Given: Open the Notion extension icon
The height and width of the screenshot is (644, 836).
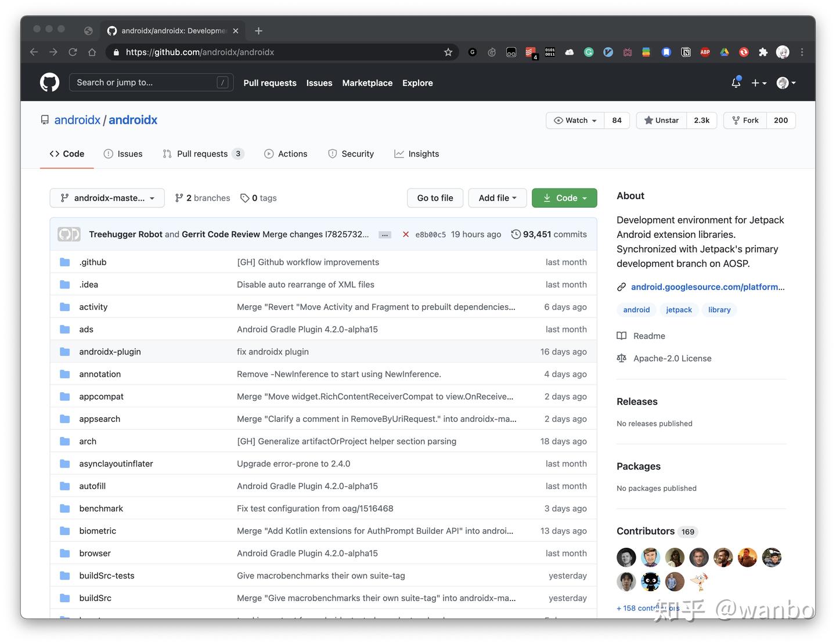Looking at the screenshot, I should tap(686, 52).
